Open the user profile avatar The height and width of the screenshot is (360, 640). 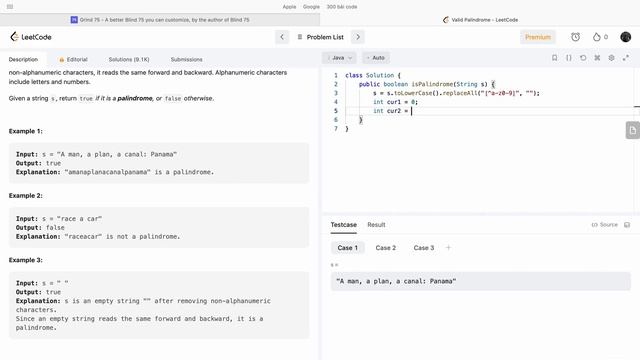625,37
